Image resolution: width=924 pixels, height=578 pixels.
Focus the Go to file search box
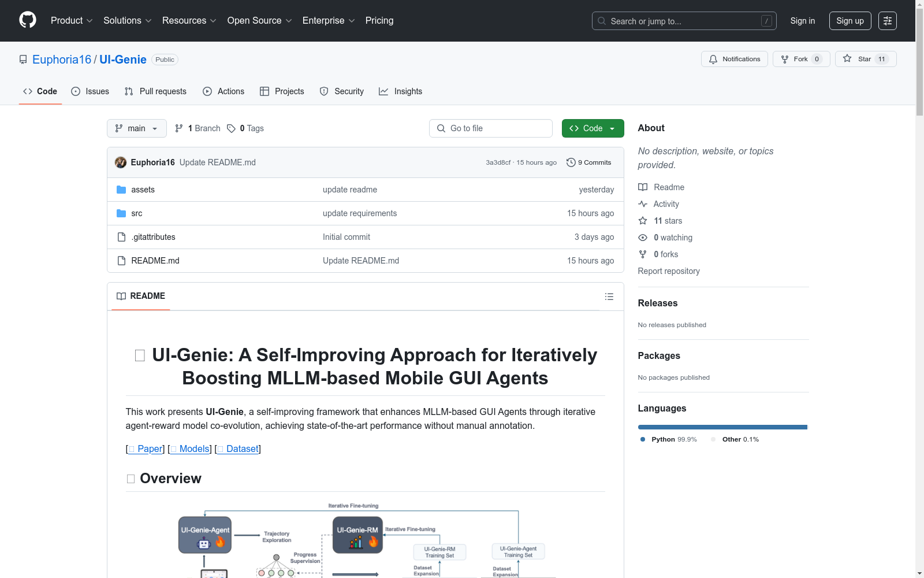pyautogui.click(x=491, y=128)
